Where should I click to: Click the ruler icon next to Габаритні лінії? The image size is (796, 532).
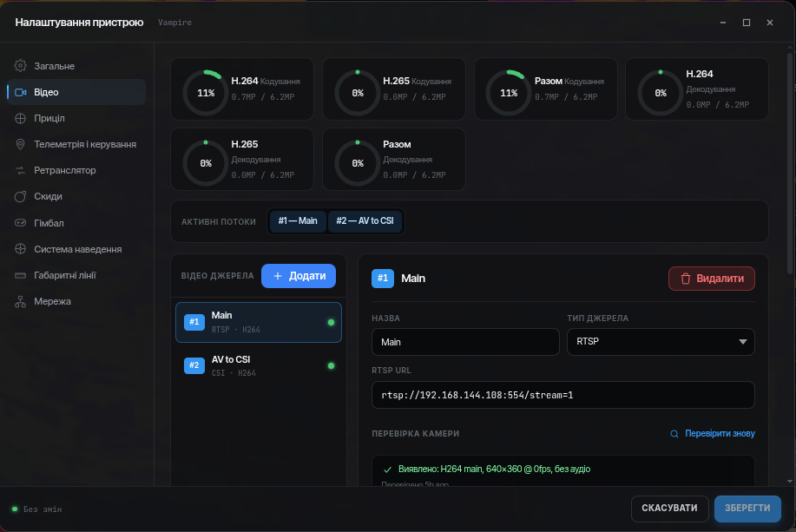(20, 275)
